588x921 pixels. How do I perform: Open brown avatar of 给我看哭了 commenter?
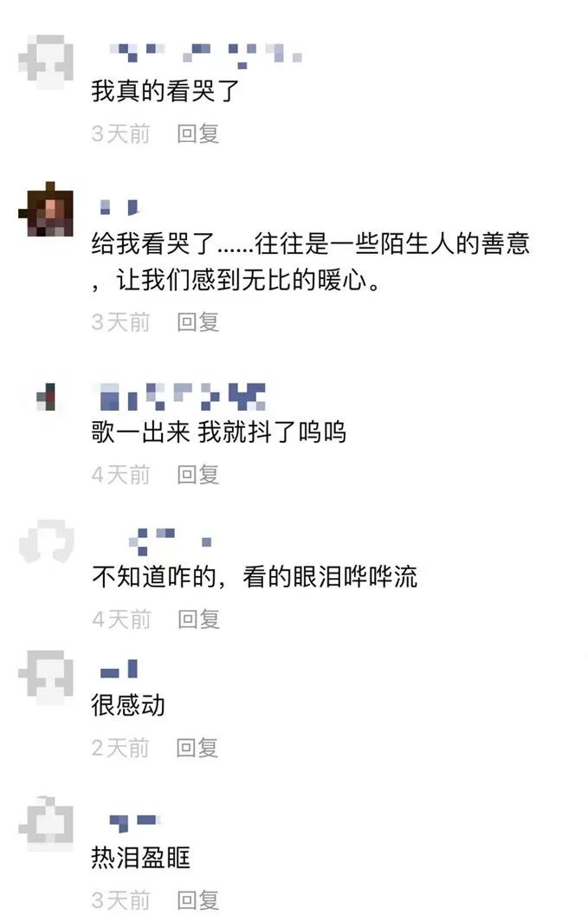tap(46, 210)
